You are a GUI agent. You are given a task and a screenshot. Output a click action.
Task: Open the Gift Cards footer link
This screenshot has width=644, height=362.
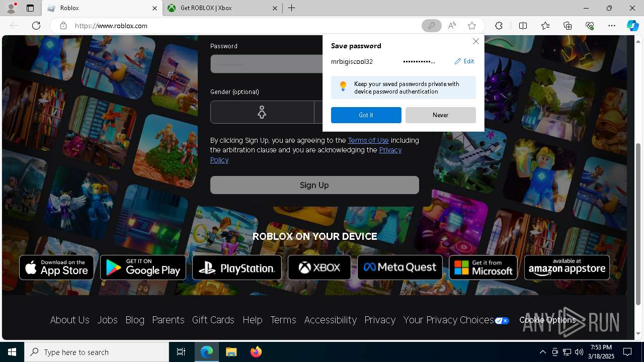pyautogui.click(x=213, y=320)
